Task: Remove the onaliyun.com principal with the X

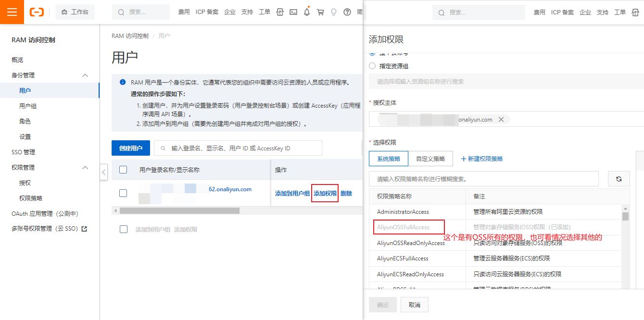Action: pos(501,120)
